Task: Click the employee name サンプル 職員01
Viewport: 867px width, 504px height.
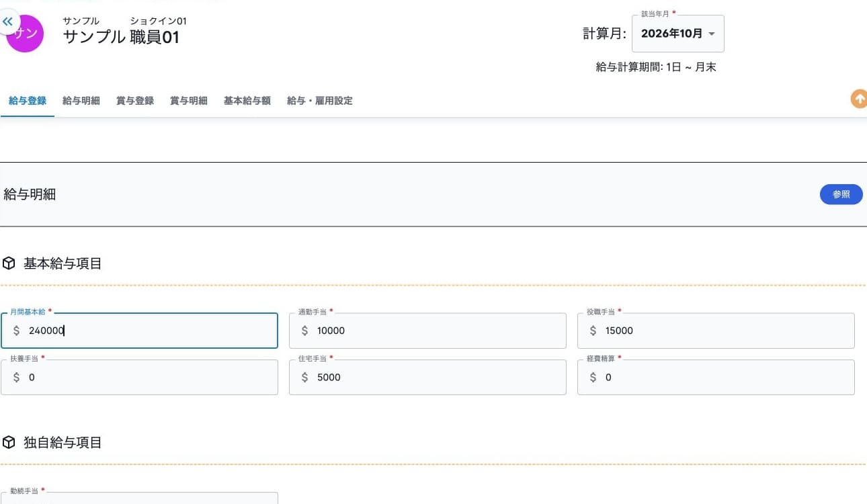Action: click(x=122, y=37)
